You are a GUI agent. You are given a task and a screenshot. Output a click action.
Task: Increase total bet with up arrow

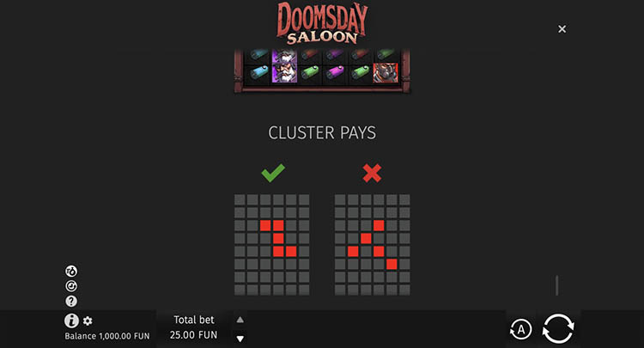240,320
